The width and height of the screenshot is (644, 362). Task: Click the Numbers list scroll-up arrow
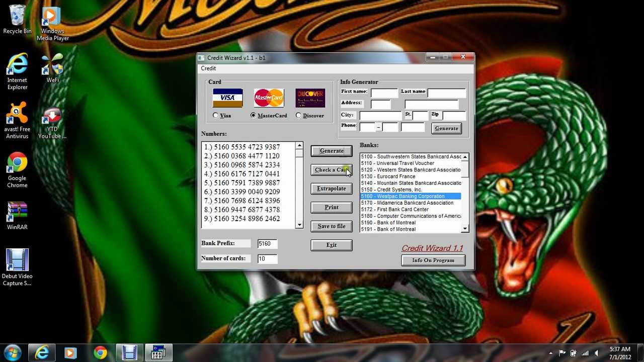coord(299,146)
